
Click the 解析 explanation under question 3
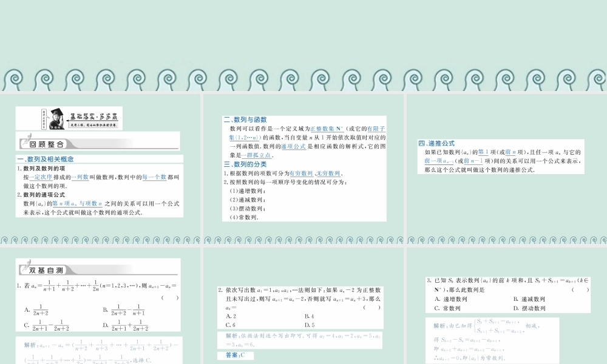coord(492,340)
